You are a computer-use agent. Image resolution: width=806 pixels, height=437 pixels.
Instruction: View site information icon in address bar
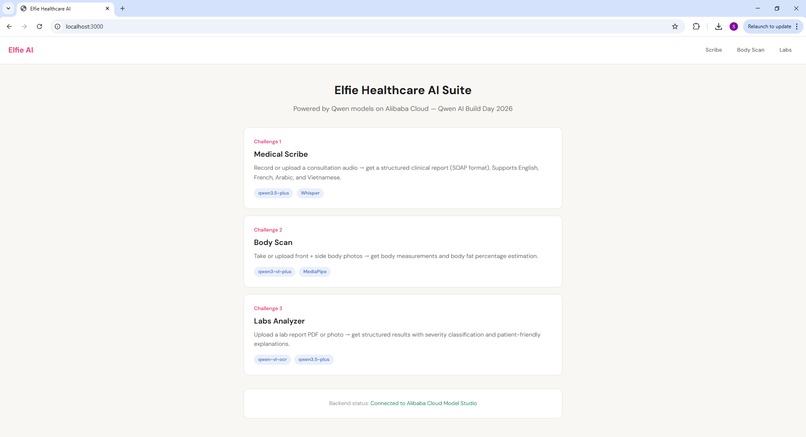(58, 26)
